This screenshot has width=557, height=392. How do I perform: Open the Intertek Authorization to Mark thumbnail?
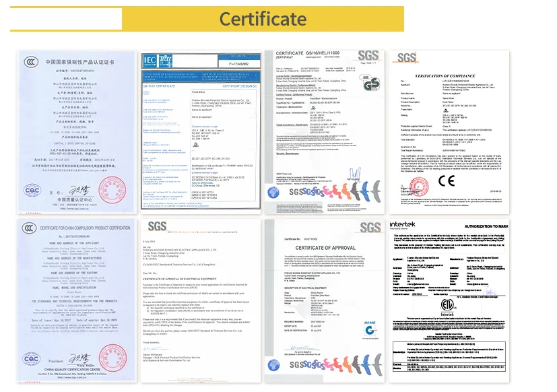point(449,300)
